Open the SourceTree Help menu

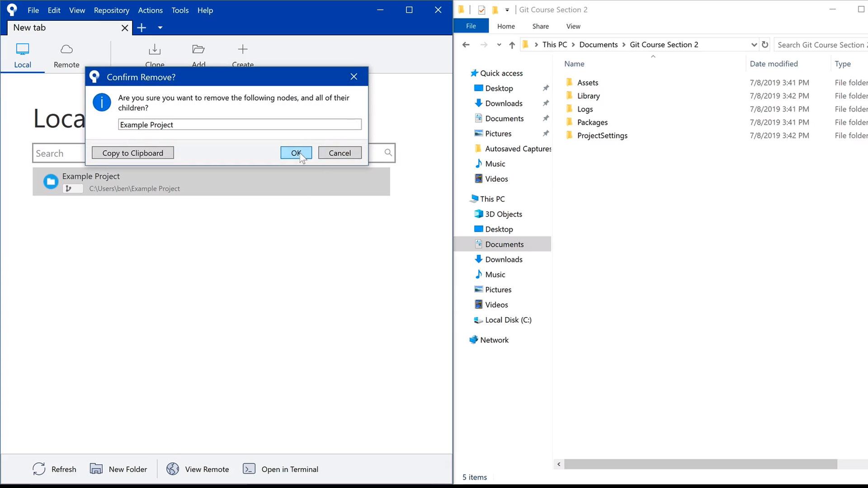point(205,10)
